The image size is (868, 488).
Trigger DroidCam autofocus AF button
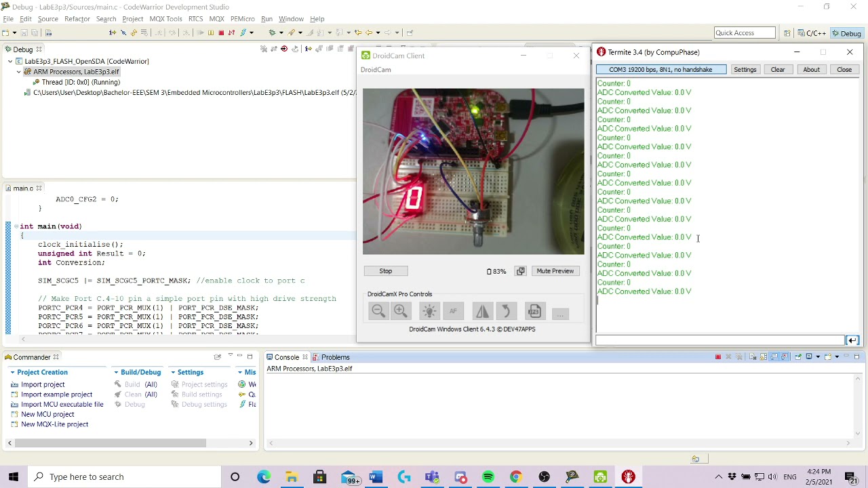point(453,311)
